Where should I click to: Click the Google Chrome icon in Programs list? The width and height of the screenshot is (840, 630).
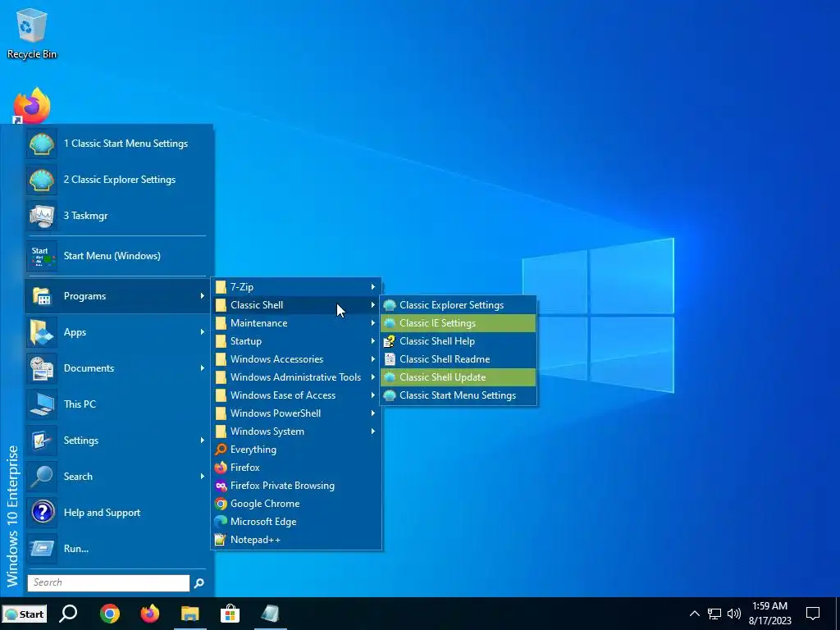(x=221, y=504)
